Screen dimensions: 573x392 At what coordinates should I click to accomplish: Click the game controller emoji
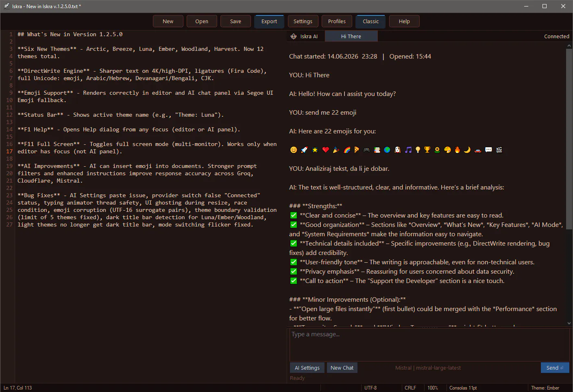point(366,150)
